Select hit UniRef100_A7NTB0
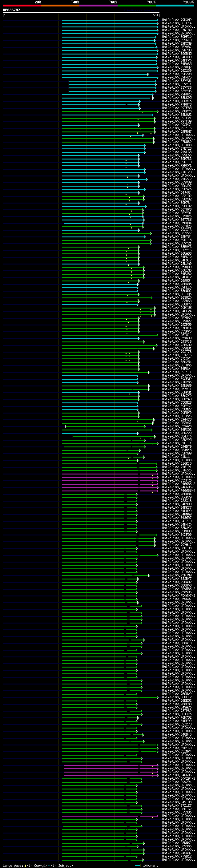 177,30
